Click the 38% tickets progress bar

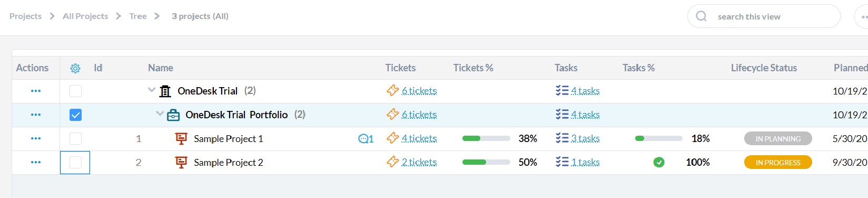click(486, 139)
